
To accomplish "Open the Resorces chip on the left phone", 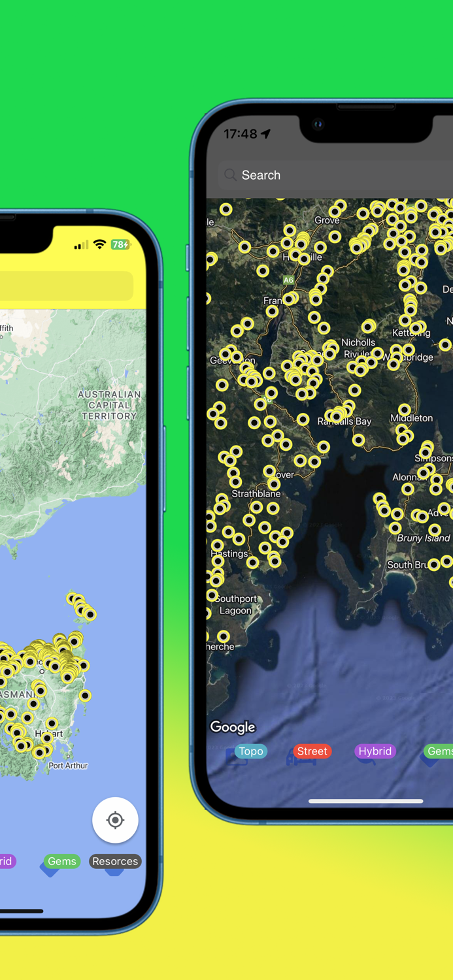I will click(x=115, y=861).
